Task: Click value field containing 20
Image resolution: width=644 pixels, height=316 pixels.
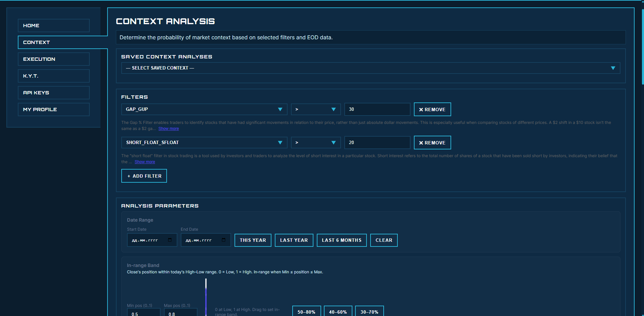Action: pos(377,143)
